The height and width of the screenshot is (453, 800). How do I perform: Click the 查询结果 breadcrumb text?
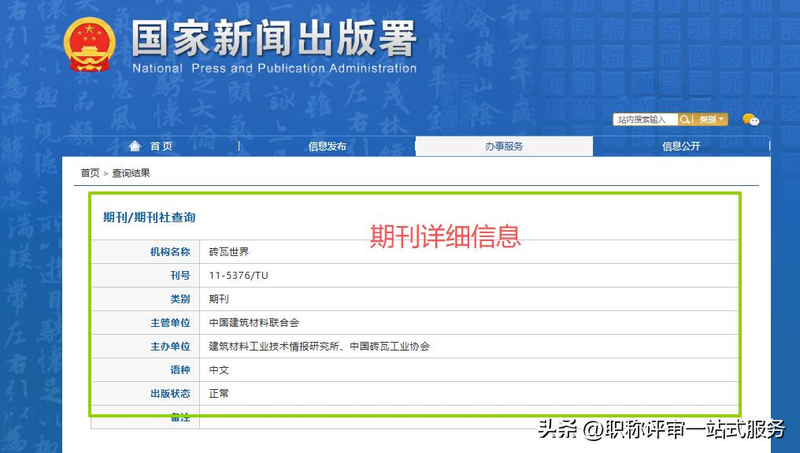click(x=131, y=173)
